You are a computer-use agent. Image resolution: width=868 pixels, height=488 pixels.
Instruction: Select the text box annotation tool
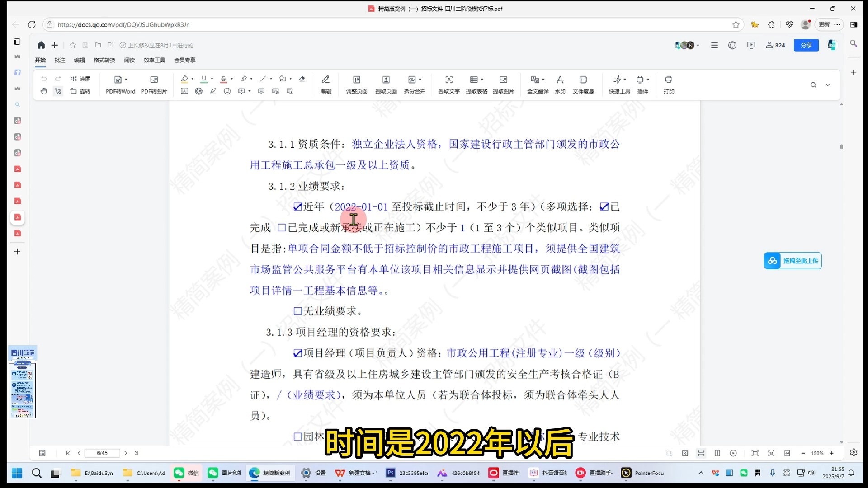pos(184,91)
